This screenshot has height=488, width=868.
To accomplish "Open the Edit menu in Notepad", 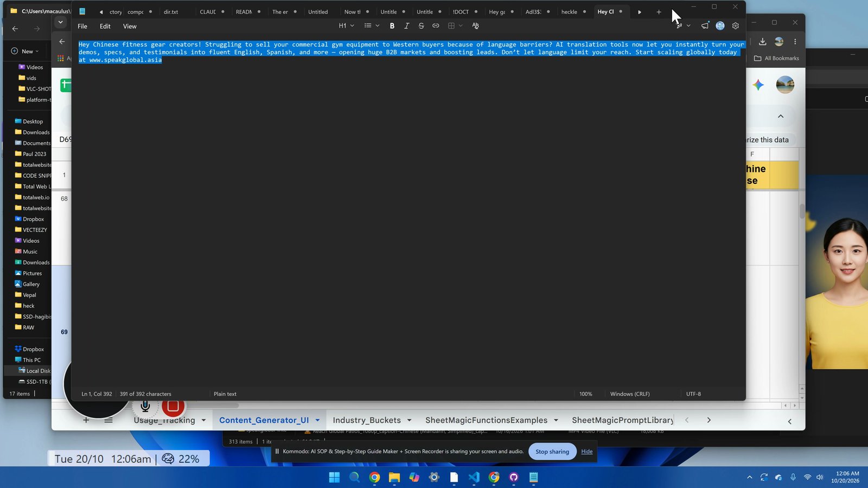I will coord(105,26).
